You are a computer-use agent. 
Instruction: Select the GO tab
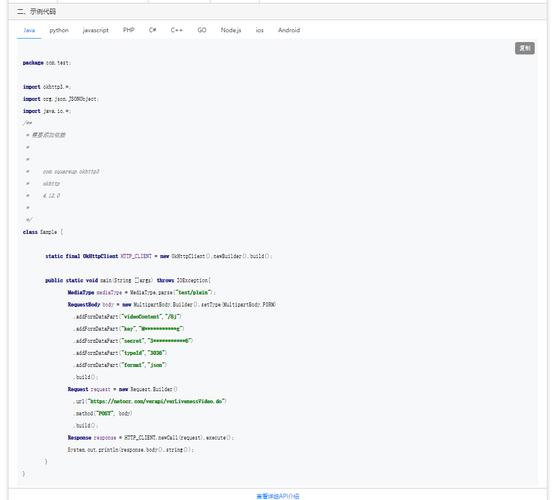202,30
